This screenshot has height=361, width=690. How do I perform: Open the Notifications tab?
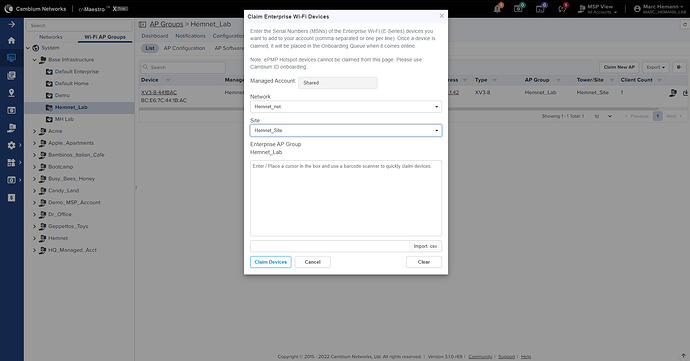pos(190,36)
